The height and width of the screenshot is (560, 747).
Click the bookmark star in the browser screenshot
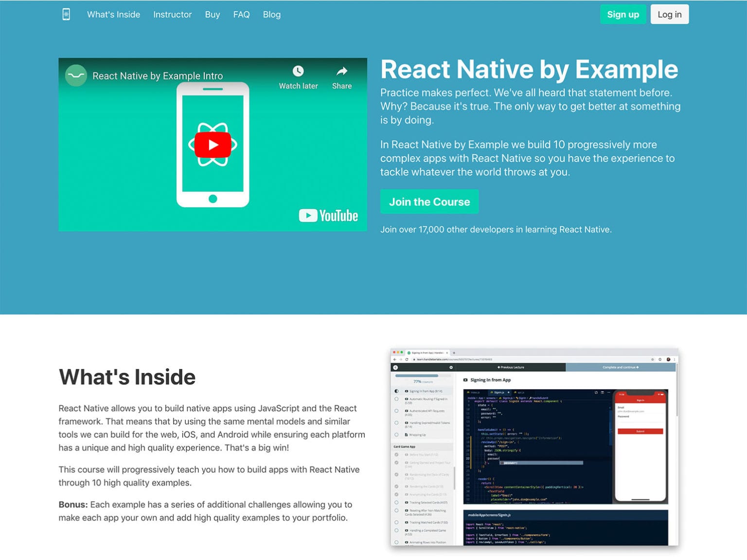tap(652, 359)
